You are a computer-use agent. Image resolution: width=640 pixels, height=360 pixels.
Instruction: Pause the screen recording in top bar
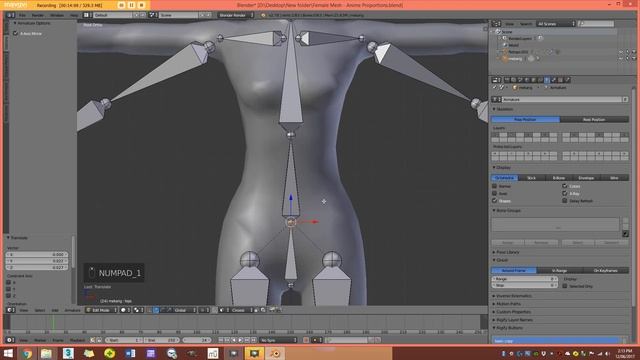[131, 5]
